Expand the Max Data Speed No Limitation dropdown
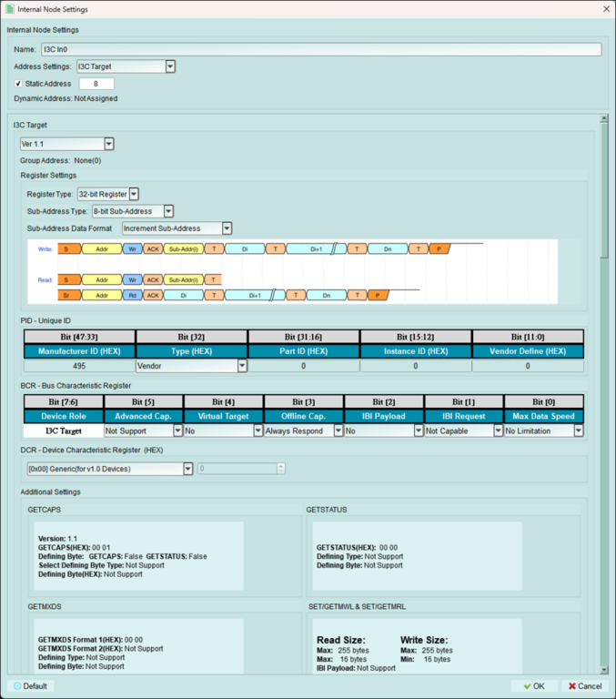Viewport: 616px width, 699px height. (x=578, y=431)
